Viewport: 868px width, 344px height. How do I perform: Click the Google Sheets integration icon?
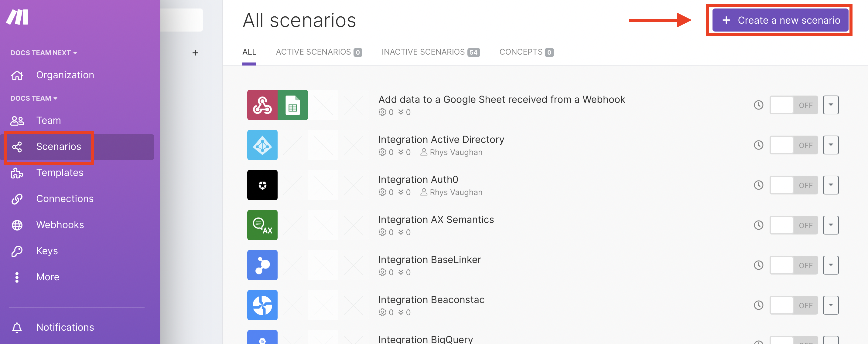point(292,105)
